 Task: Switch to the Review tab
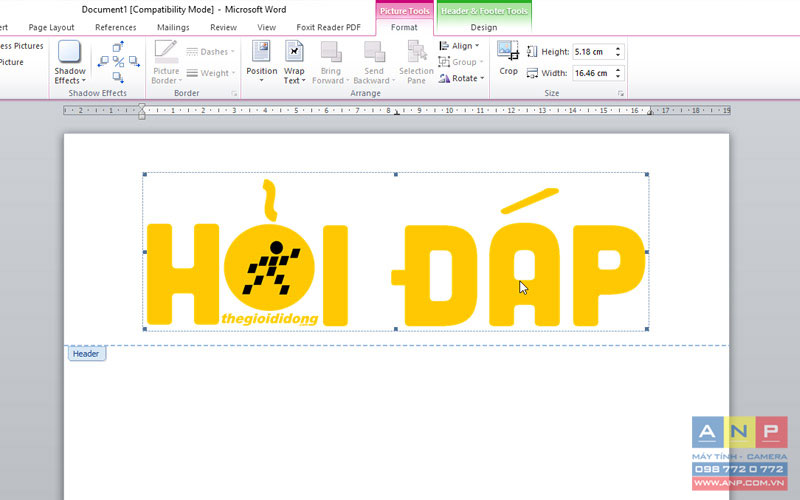[223, 27]
